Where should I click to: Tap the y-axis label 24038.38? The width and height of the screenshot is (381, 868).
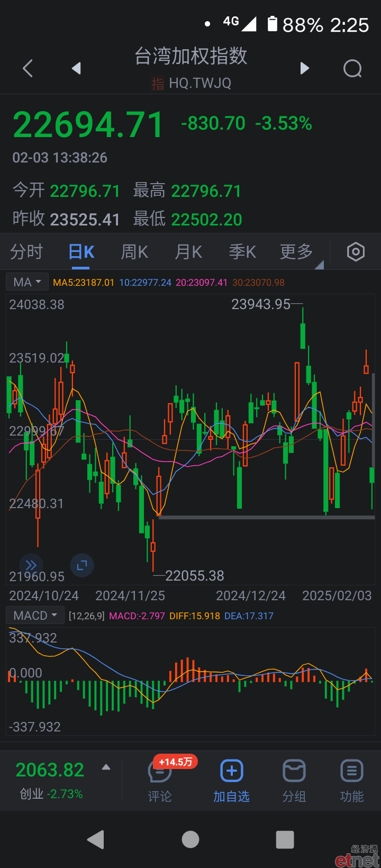(x=37, y=305)
